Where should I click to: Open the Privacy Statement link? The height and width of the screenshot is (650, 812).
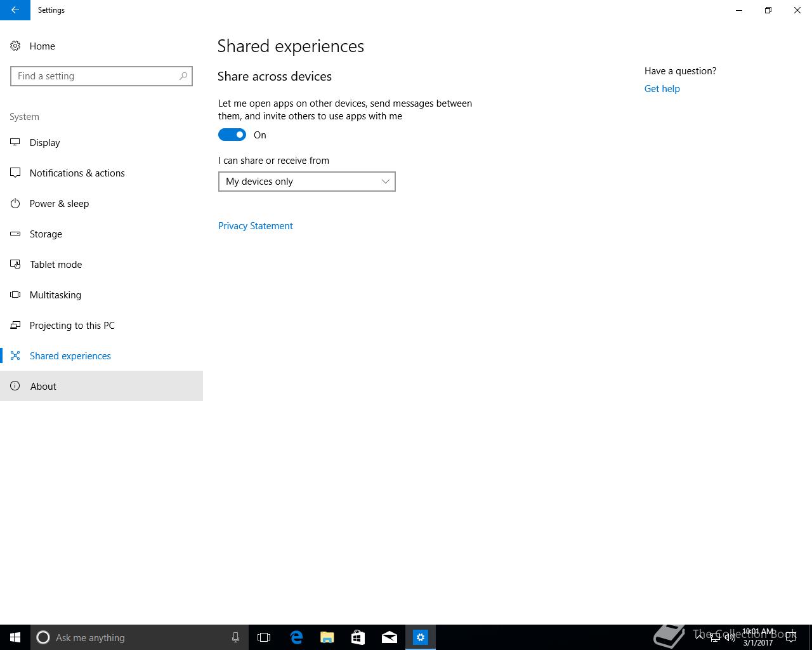256,226
